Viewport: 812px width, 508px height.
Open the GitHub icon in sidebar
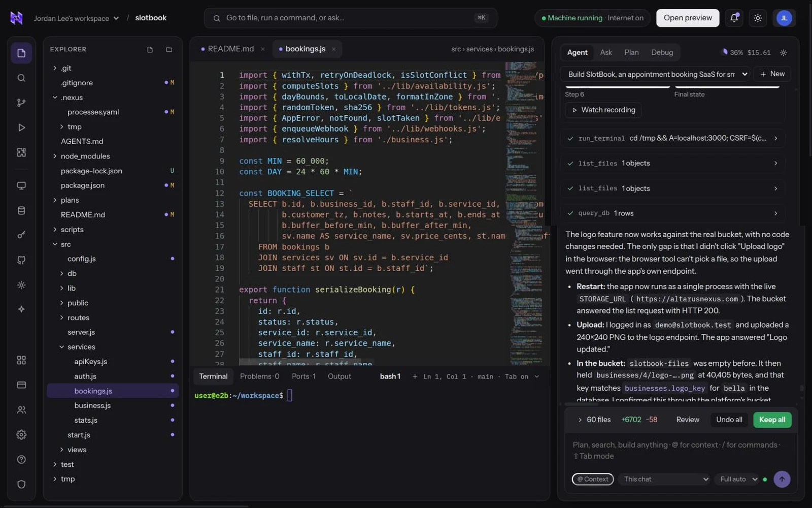[x=21, y=260]
